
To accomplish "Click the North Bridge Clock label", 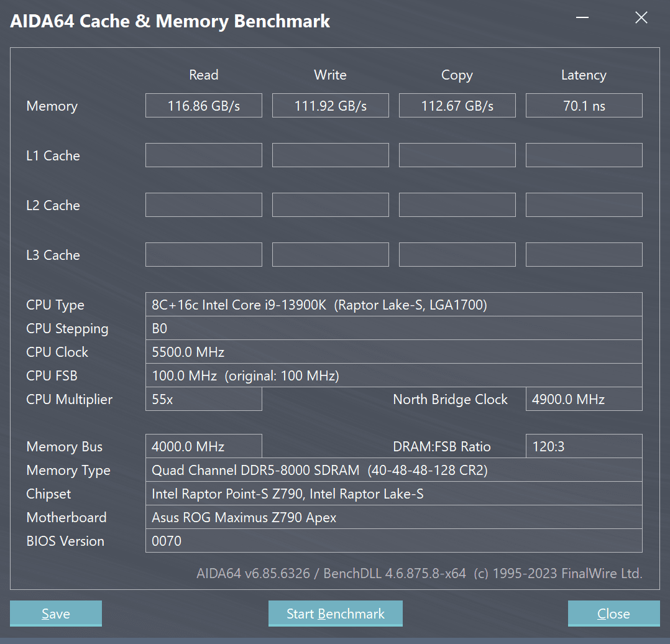I will [x=451, y=399].
